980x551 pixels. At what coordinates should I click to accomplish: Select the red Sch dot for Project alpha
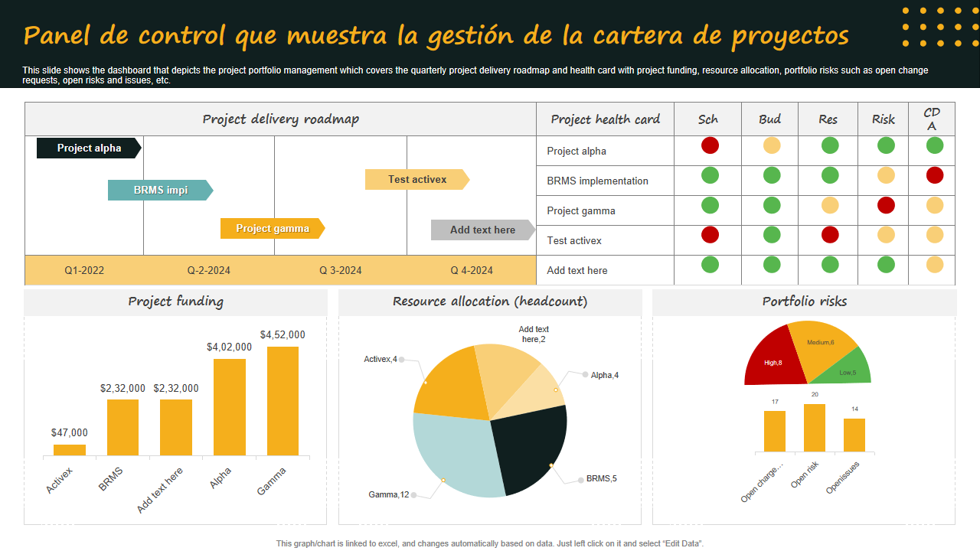710,145
